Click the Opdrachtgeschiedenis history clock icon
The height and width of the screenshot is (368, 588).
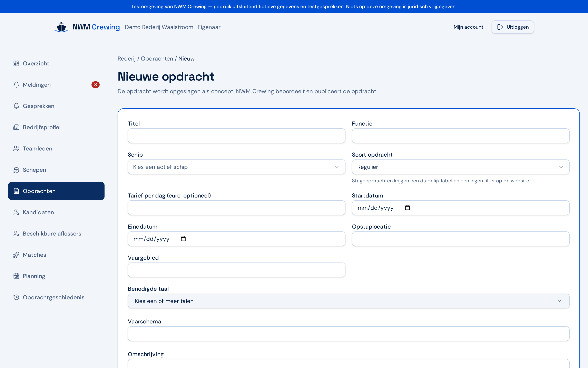pyautogui.click(x=16, y=297)
